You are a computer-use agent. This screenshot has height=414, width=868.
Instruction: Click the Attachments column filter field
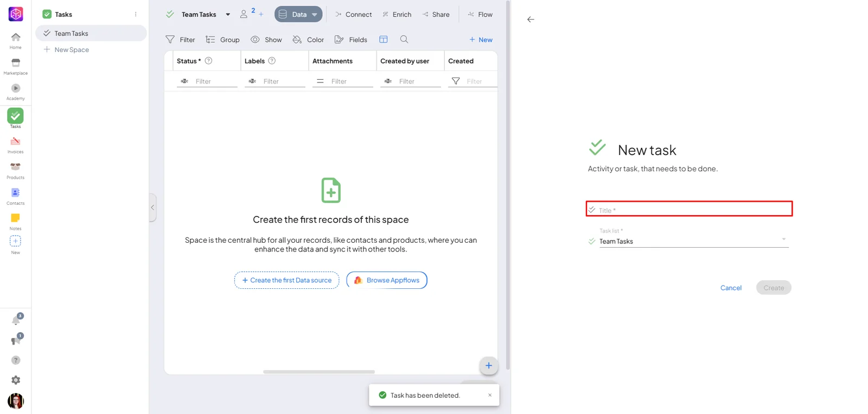coord(343,81)
